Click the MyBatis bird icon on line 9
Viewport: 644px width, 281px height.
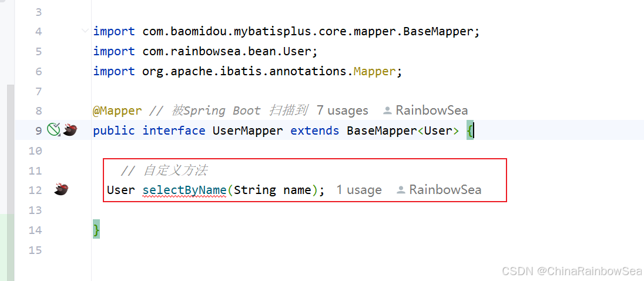69,130
